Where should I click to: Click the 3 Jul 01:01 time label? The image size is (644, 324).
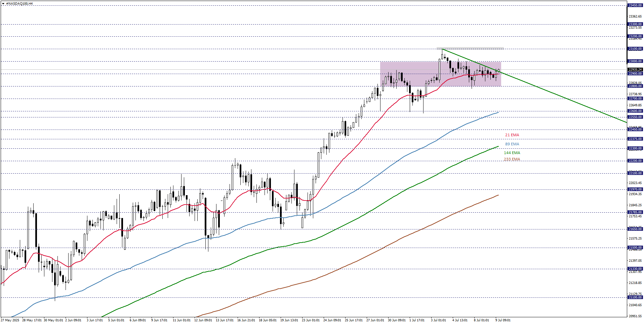(438, 320)
